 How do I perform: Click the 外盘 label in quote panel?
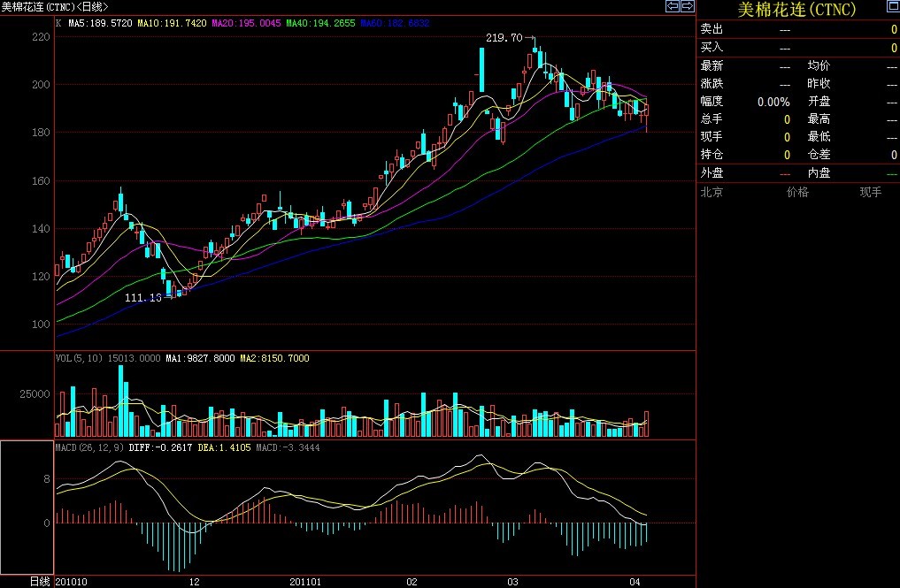(x=712, y=173)
